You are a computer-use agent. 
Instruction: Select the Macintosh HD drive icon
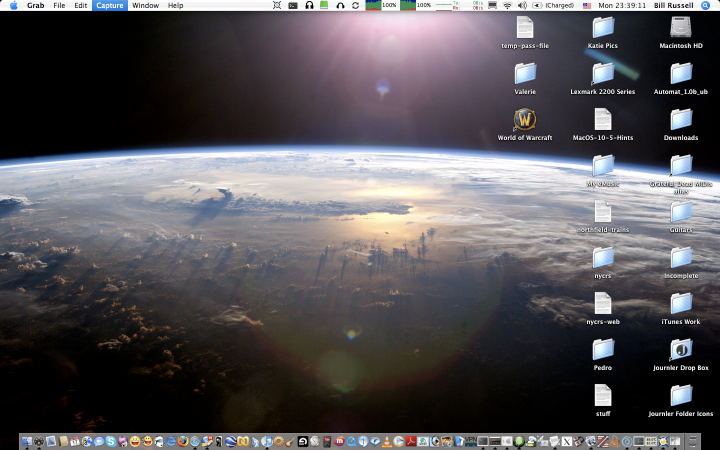(x=681, y=28)
